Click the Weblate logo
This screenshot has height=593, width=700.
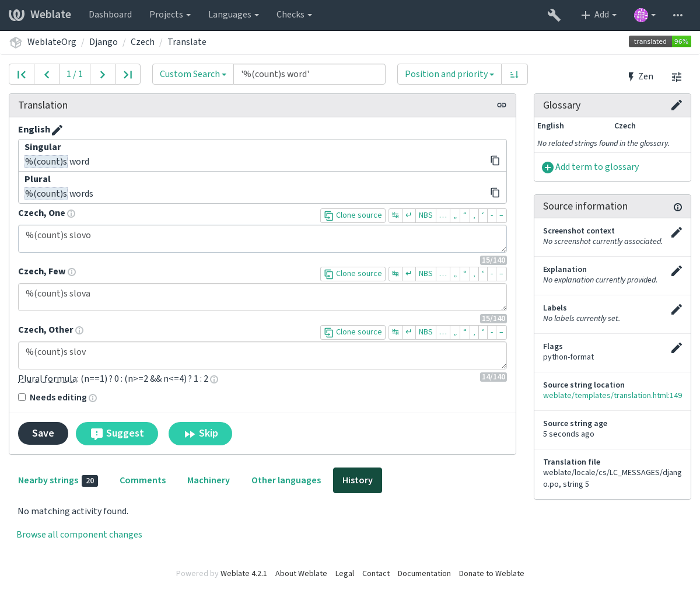(x=40, y=15)
